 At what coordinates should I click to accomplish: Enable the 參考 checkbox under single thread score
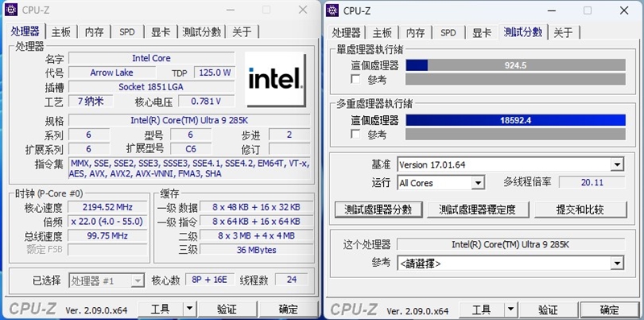tap(356, 79)
